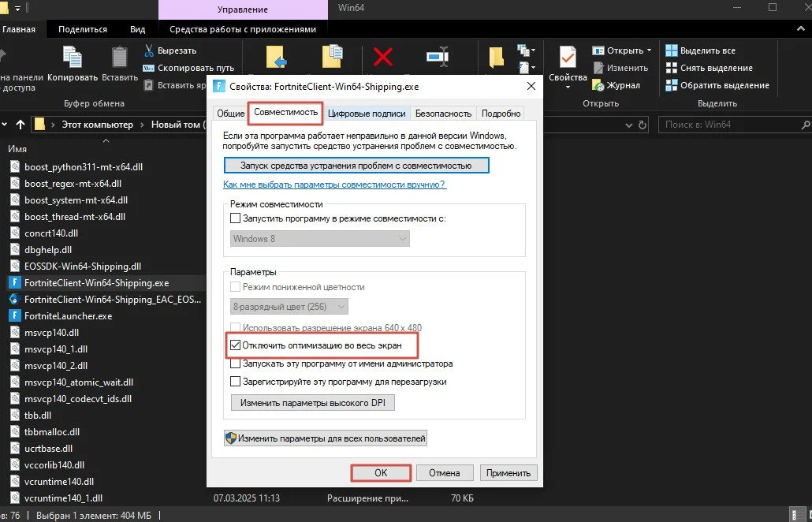Image resolution: width=812 pixels, height=522 pixels.
Task: Click the FortniteLauncher.exe file icon
Action: [x=14, y=316]
